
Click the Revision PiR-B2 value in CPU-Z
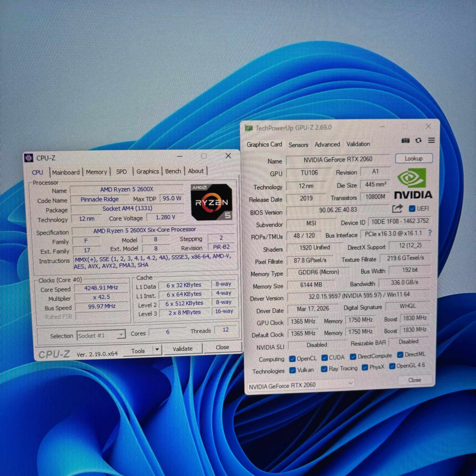click(x=221, y=247)
